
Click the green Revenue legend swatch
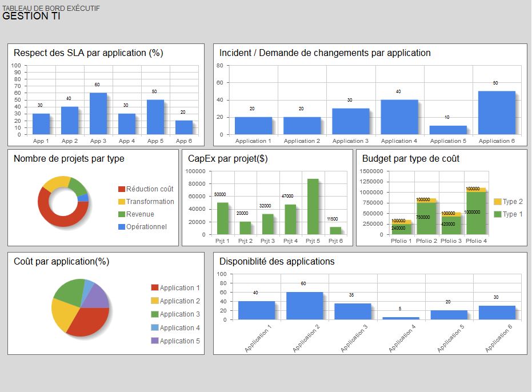pyautogui.click(x=122, y=214)
